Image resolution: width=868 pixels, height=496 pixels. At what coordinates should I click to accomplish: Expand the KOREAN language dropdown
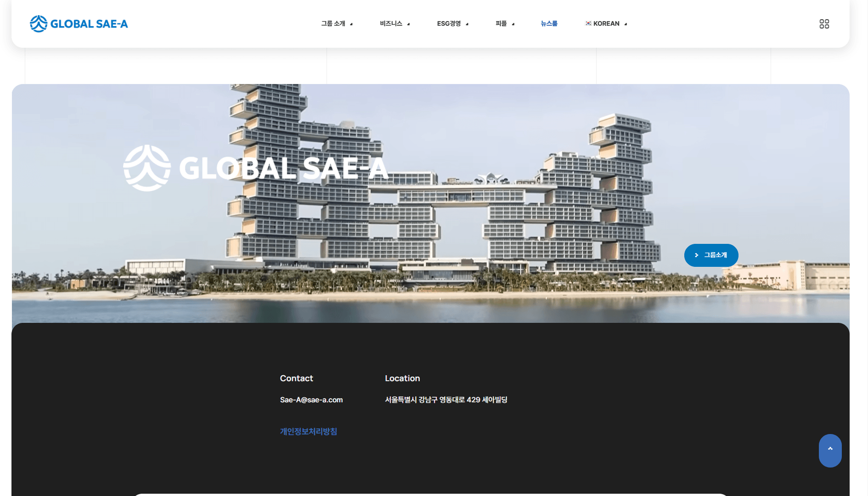coord(606,23)
